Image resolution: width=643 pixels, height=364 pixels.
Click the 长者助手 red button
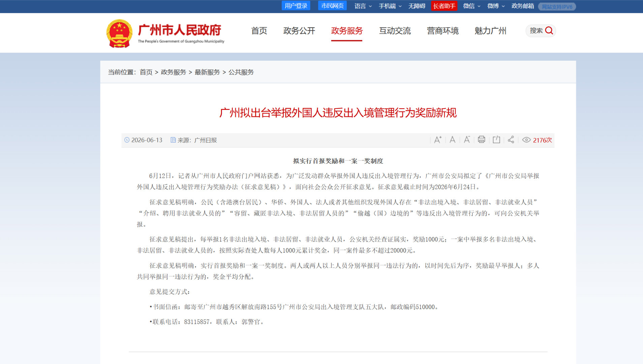[444, 6]
